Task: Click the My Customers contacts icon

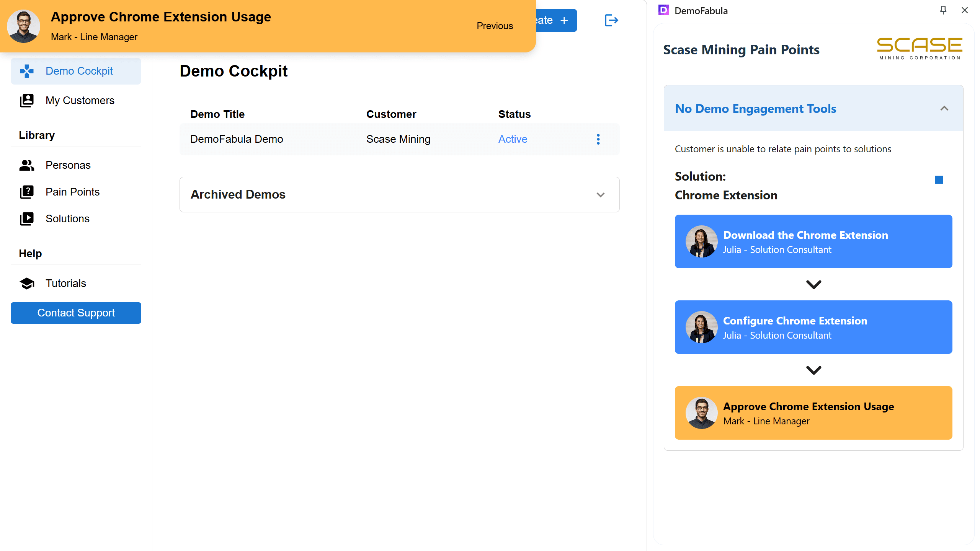Action: click(x=27, y=101)
